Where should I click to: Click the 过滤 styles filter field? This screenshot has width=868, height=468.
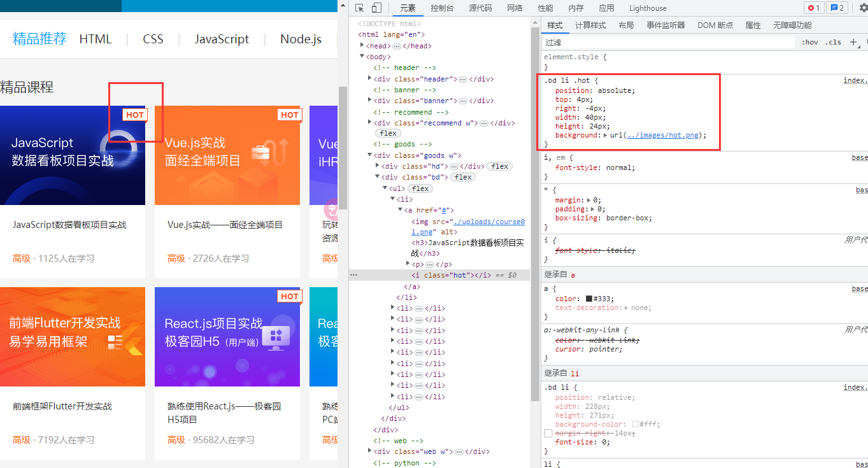coord(669,42)
